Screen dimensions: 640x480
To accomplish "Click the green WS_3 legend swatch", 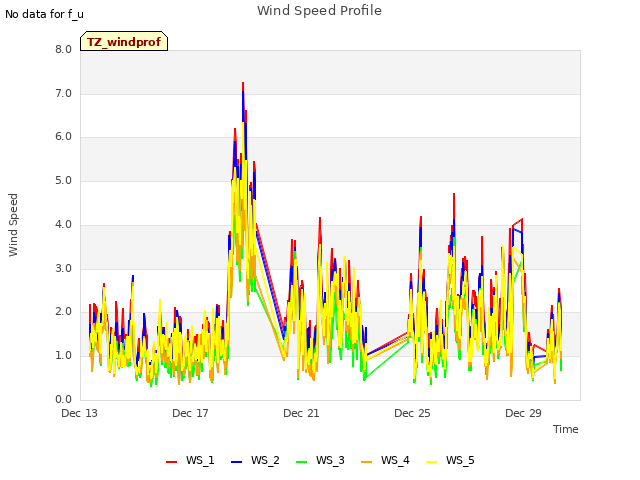I will click(301, 462).
